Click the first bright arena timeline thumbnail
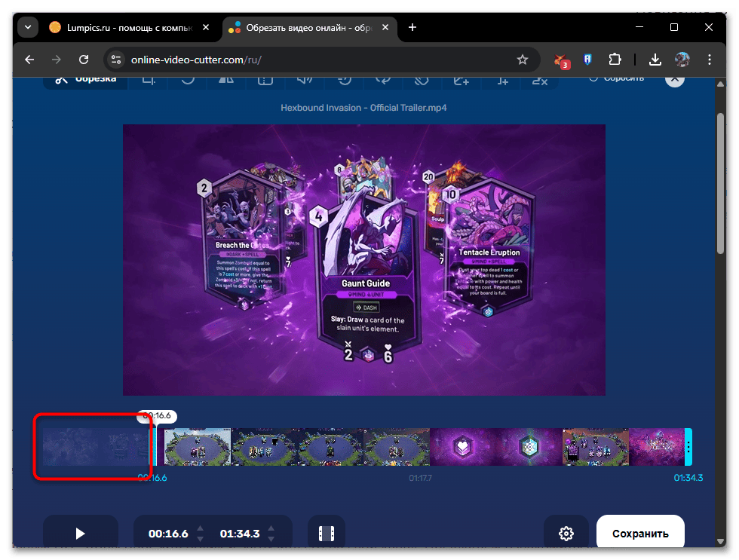 198,446
